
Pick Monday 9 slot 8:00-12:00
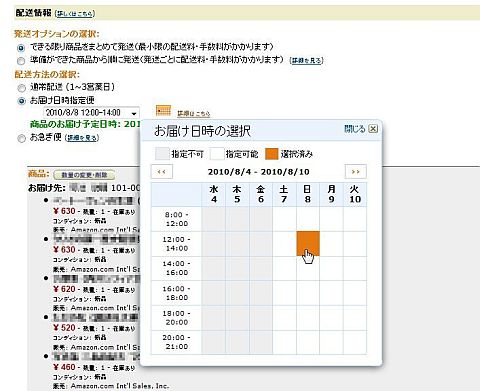[331, 219]
